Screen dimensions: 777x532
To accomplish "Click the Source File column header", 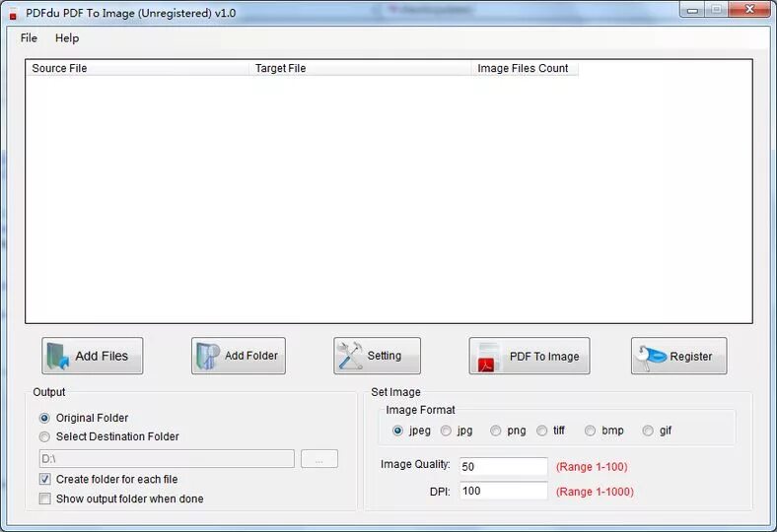I will pyautogui.click(x=137, y=68).
